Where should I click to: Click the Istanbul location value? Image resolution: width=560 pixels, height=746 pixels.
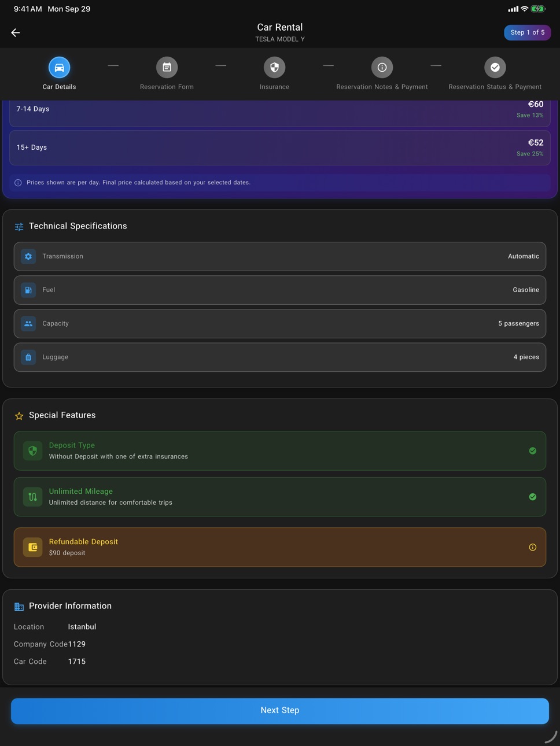(82, 627)
